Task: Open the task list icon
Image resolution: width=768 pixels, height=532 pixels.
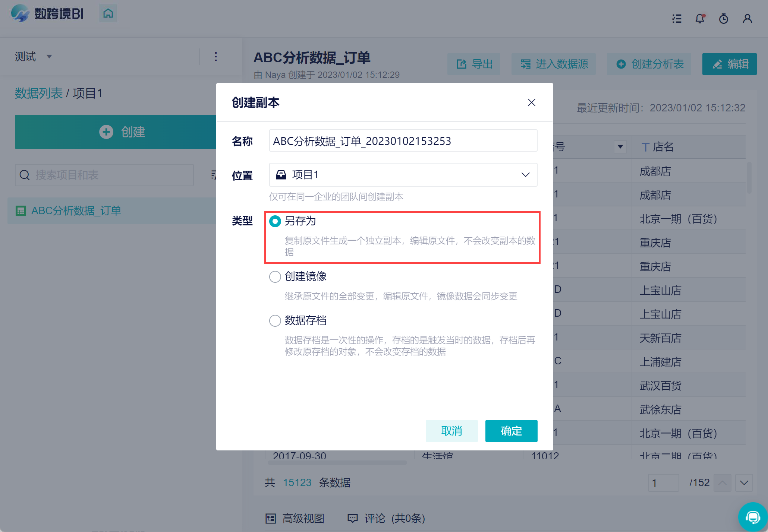Action: (677, 19)
